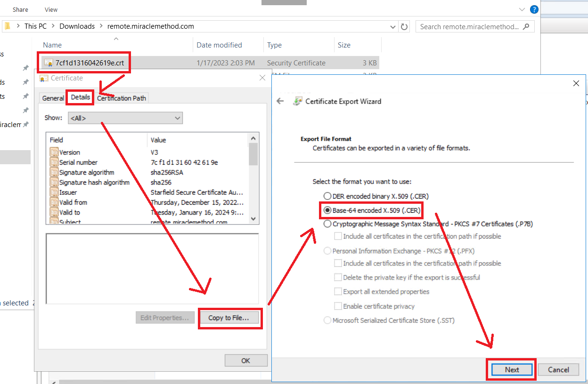Image resolution: width=588 pixels, height=384 pixels.
Task: Click the blue help question mark icon
Action: click(534, 9)
